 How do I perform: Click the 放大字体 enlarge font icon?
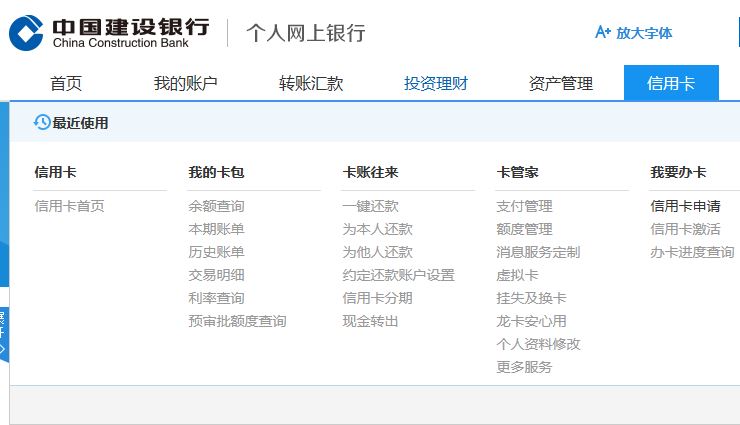point(602,33)
